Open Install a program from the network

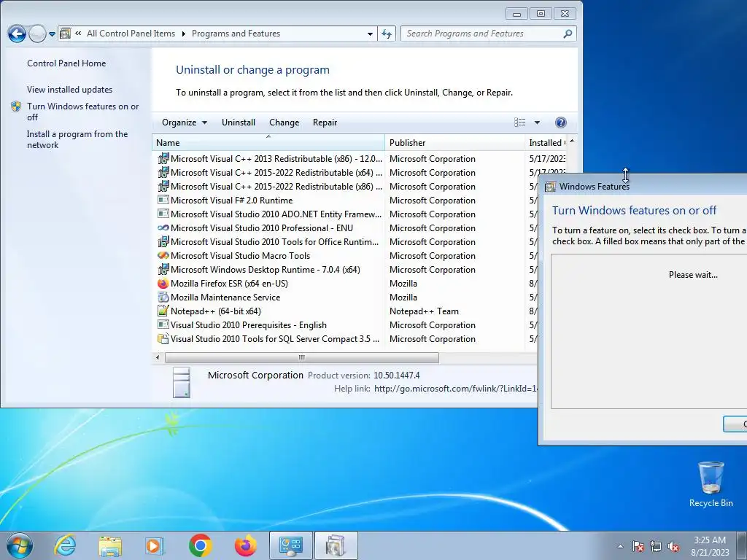[x=77, y=139]
